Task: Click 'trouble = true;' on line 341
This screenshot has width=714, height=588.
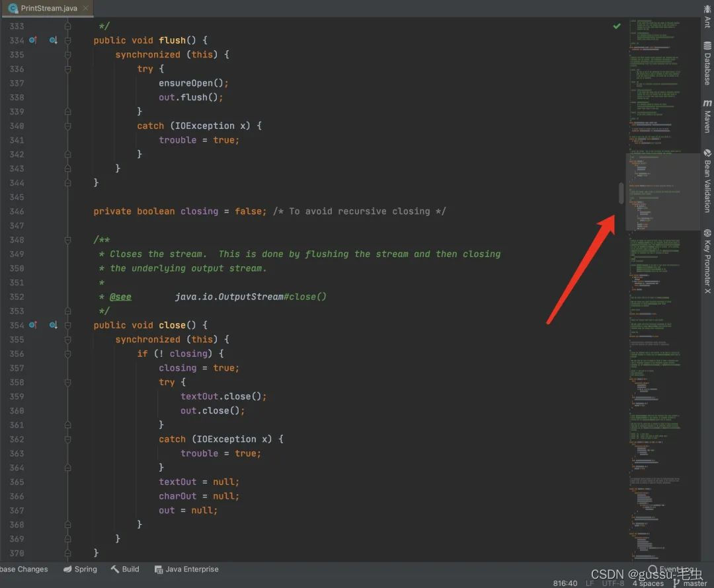Action: click(x=199, y=140)
